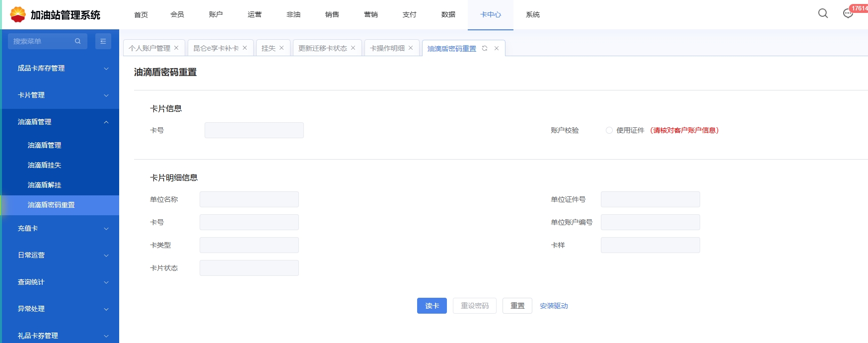The image size is (868, 343).
Task: Close the 卡操作明细 tab
Action: tap(411, 48)
